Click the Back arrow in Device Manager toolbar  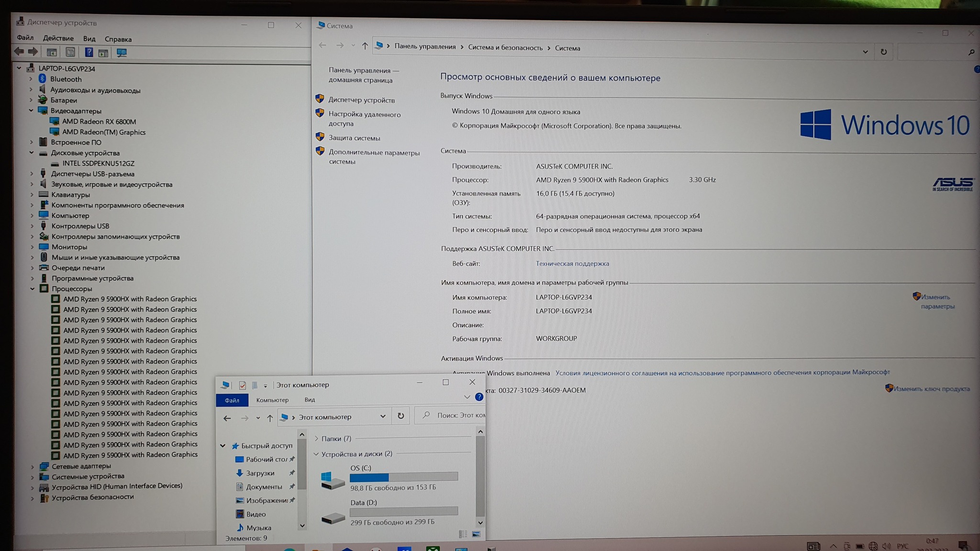pyautogui.click(x=19, y=52)
